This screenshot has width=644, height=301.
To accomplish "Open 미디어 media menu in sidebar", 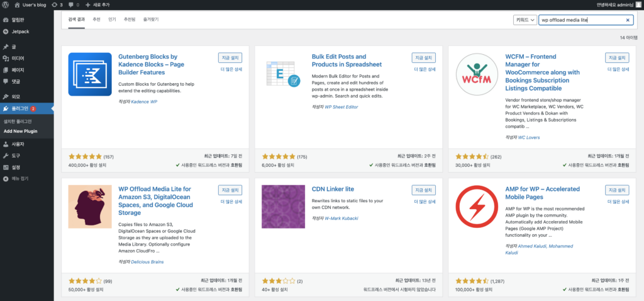I will click(26, 59).
